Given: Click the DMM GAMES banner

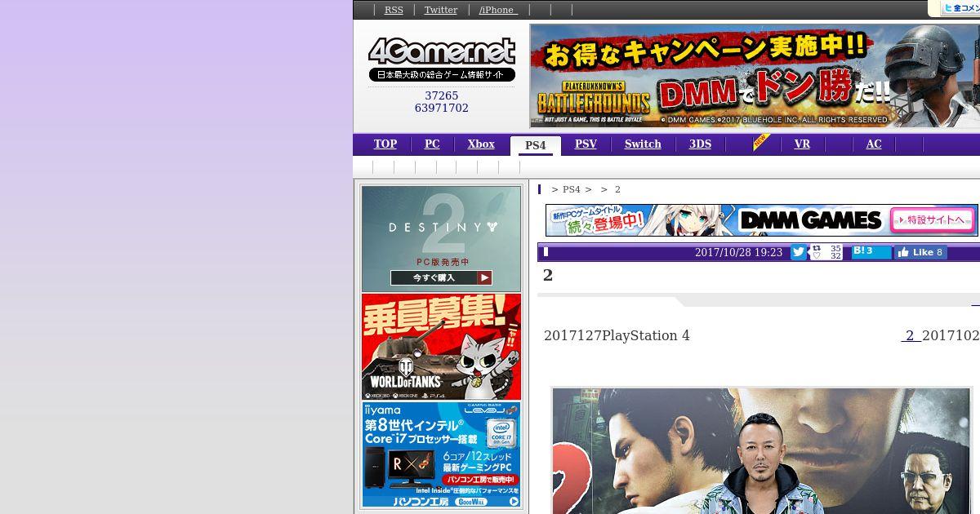Looking at the screenshot, I should tap(761, 220).
